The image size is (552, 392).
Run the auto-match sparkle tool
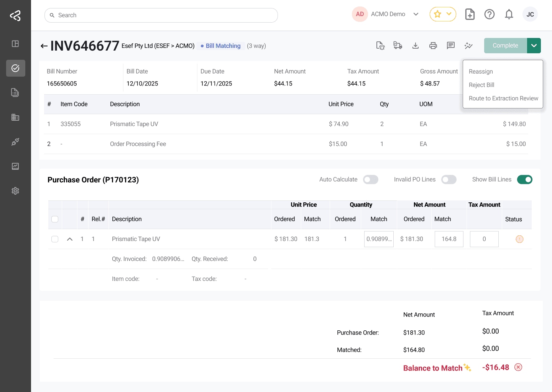click(468, 45)
